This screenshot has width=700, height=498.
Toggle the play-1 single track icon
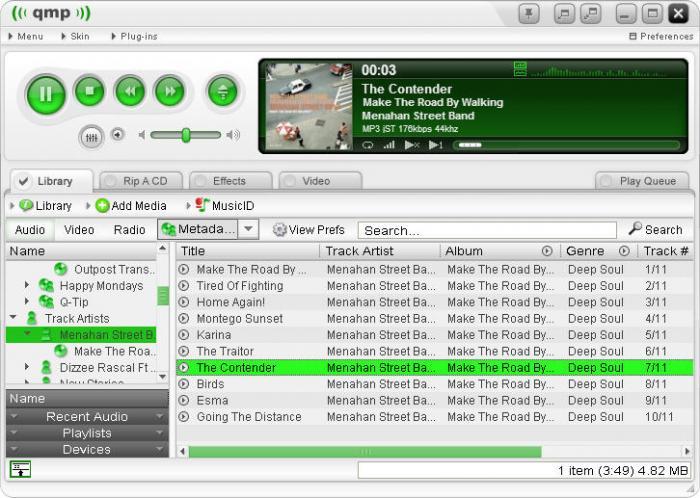coord(436,145)
